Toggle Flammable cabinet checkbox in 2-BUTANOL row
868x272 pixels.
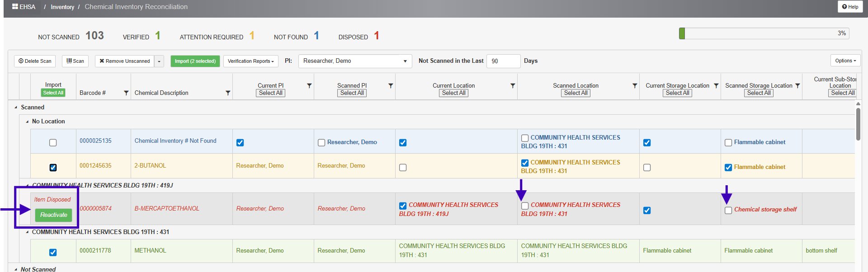coord(728,168)
